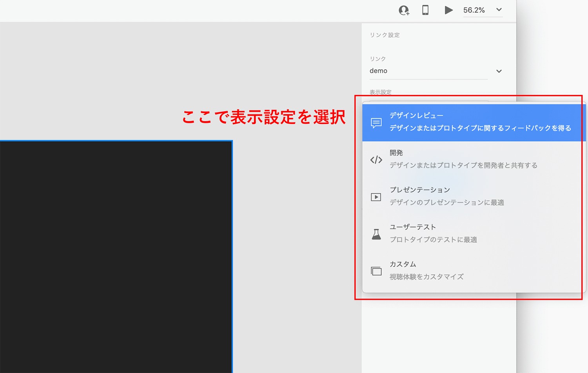The width and height of the screenshot is (588, 373).
Task: Click the comment bubble icon for デザインレビュー
Action: click(x=376, y=123)
